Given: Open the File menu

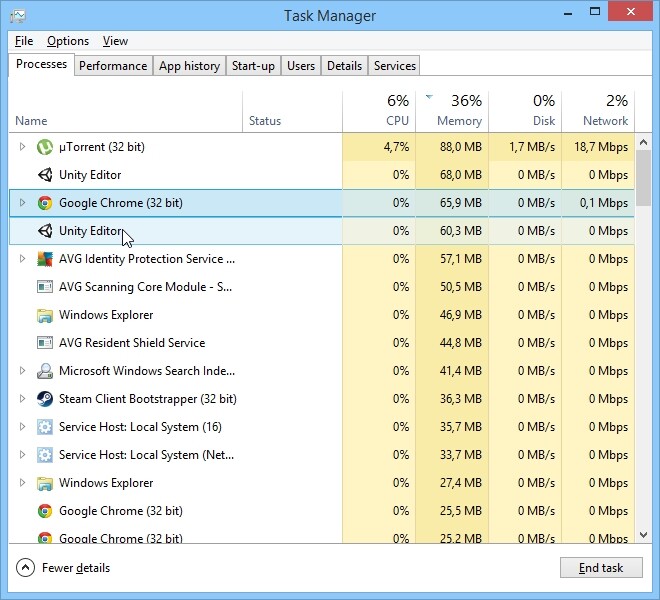Looking at the screenshot, I should 24,41.
